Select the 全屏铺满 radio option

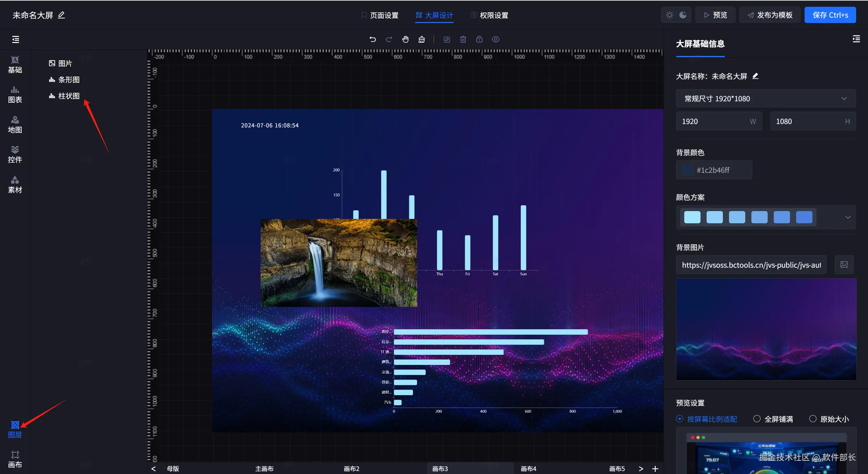[x=757, y=419]
